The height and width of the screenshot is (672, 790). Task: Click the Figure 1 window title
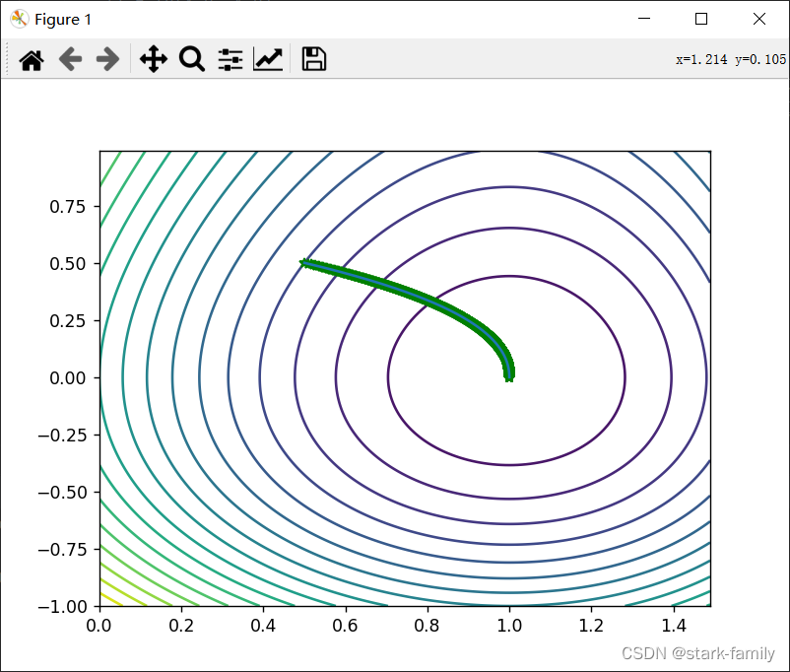tap(63, 19)
